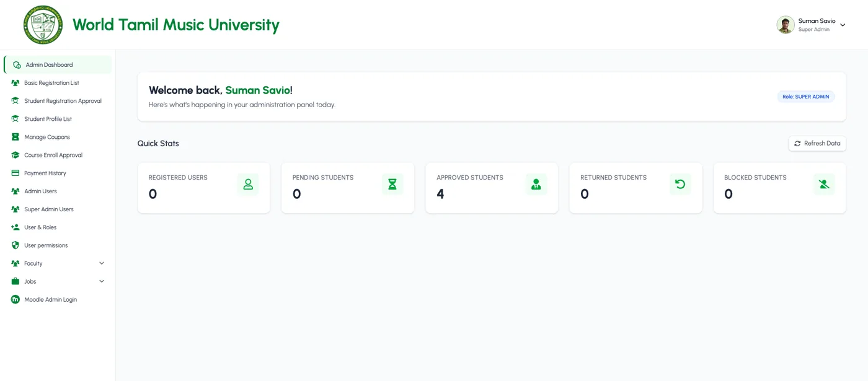Click the Admin Dashboard sidebar icon
The height and width of the screenshot is (381, 868).
17,65
